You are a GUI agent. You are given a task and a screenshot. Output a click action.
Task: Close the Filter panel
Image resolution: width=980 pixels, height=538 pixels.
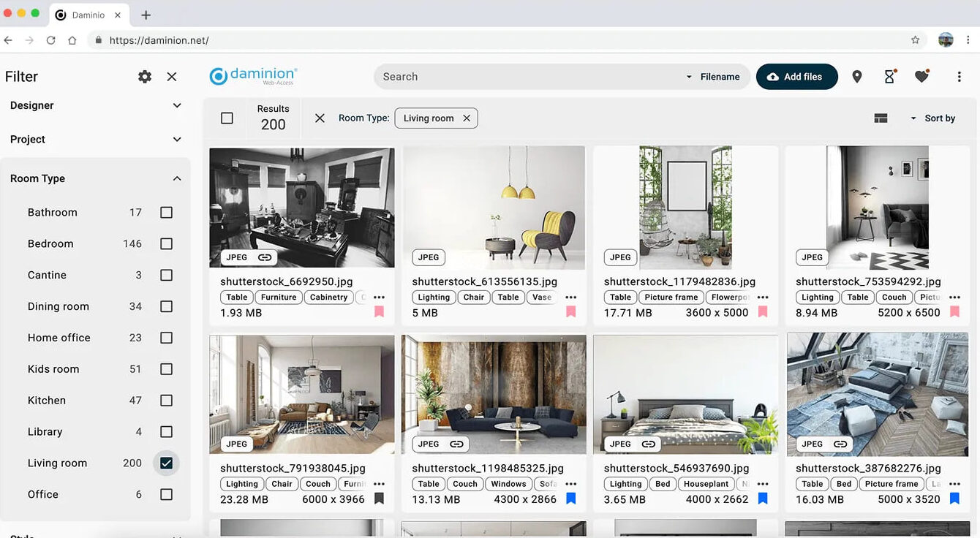pyautogui.click(x=172, y=77)
